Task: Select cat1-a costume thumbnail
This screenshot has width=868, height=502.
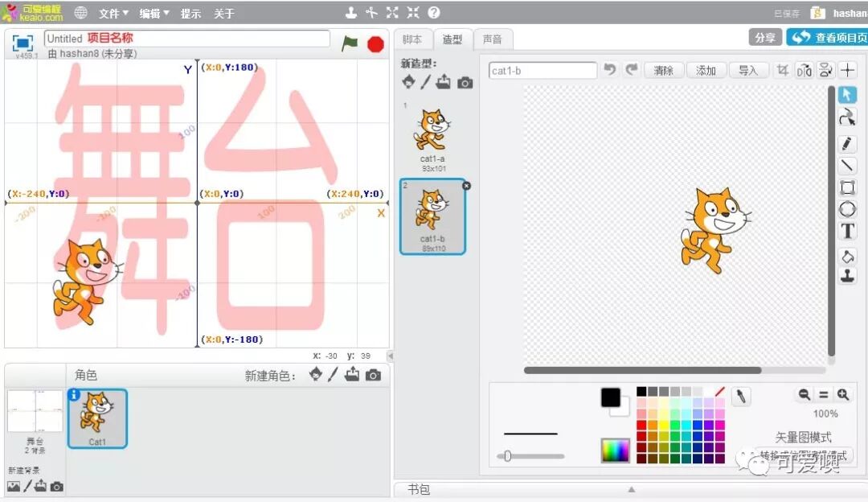Action: [432, 138]
